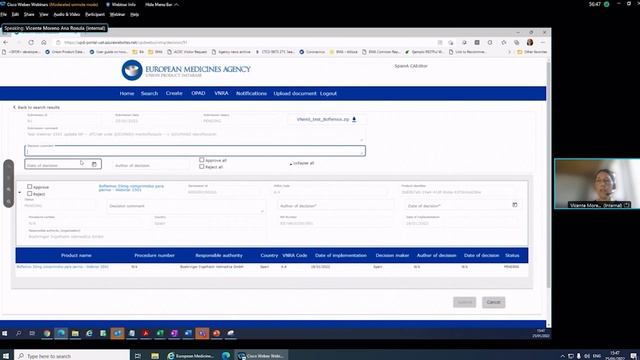640x360 pixels.
Task: Open the Webex Webinar menu
Action: click(x=117, y=14)
